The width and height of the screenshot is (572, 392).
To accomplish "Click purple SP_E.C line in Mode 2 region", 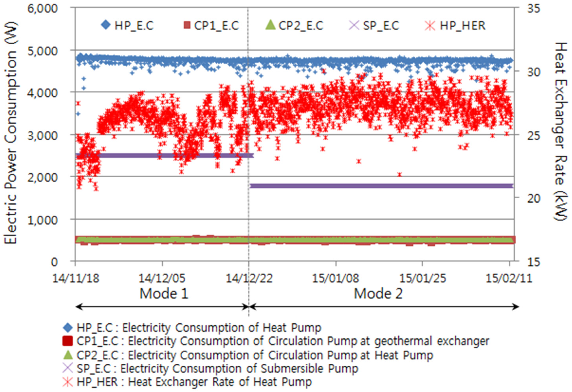I will (x=381, y=186).
